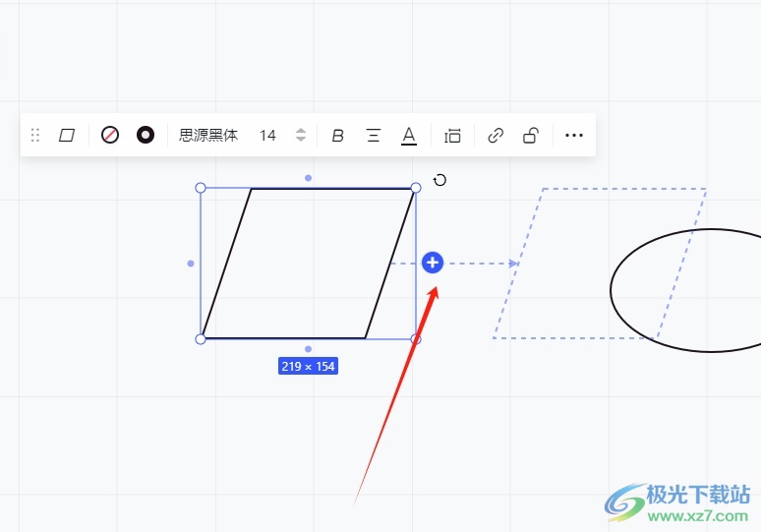Add a link to the shape
The height and width of the screenshot is (532, 761).
[x=496, y=136]
